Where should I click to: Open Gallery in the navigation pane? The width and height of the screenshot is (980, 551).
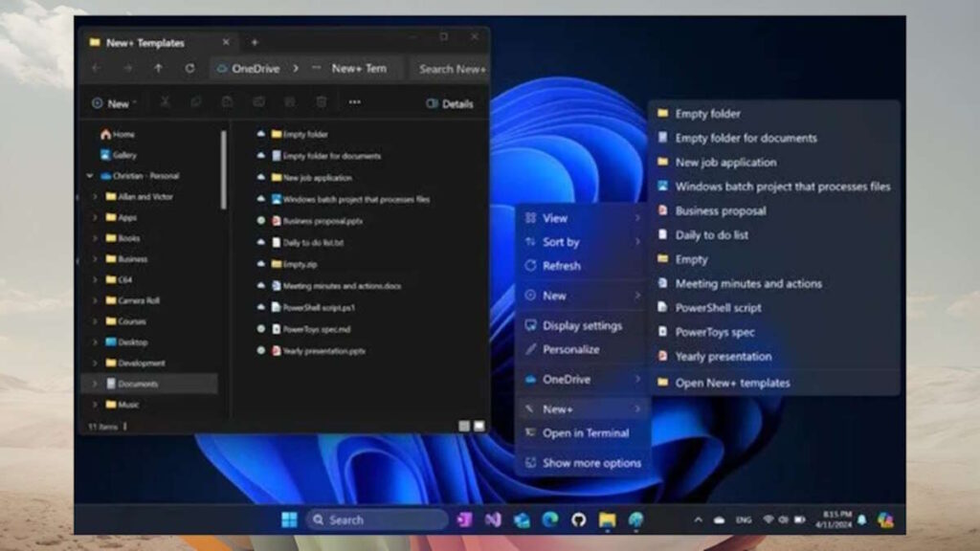coord(119,154)
